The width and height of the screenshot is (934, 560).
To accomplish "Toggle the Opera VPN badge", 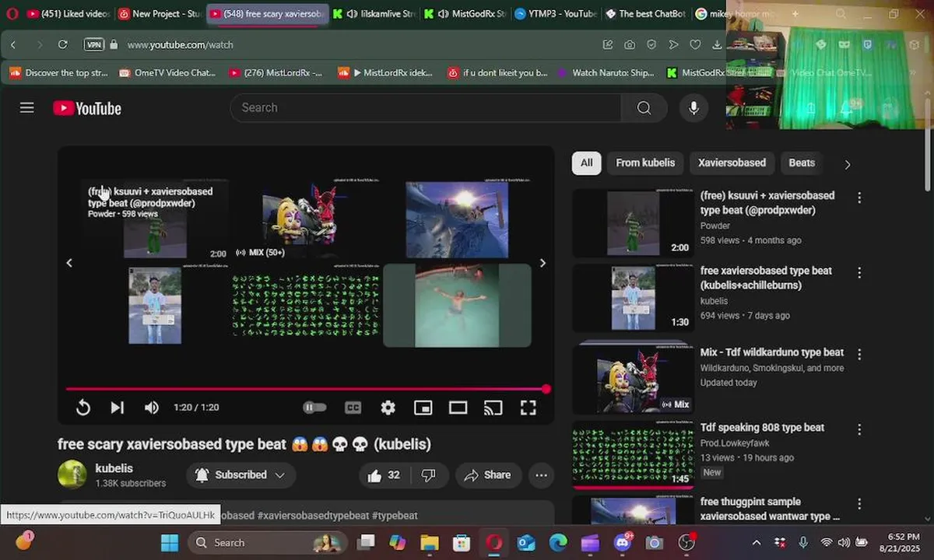I will [x=94, y=45].
